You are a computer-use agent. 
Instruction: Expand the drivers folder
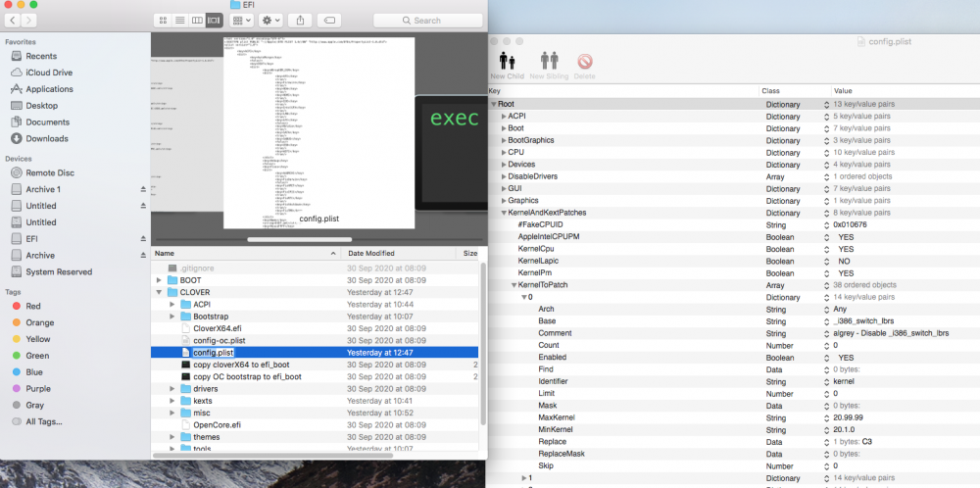point(172,389)
